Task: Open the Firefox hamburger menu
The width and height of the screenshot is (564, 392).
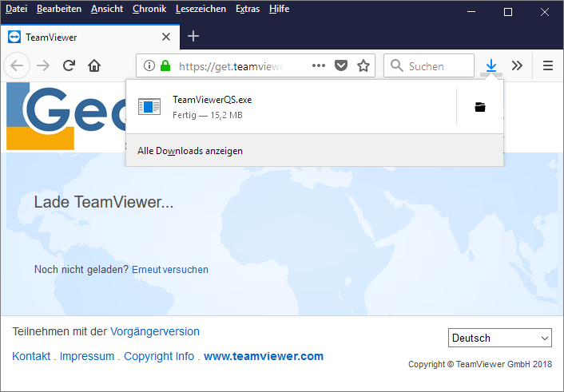Action: click(548, 66)
